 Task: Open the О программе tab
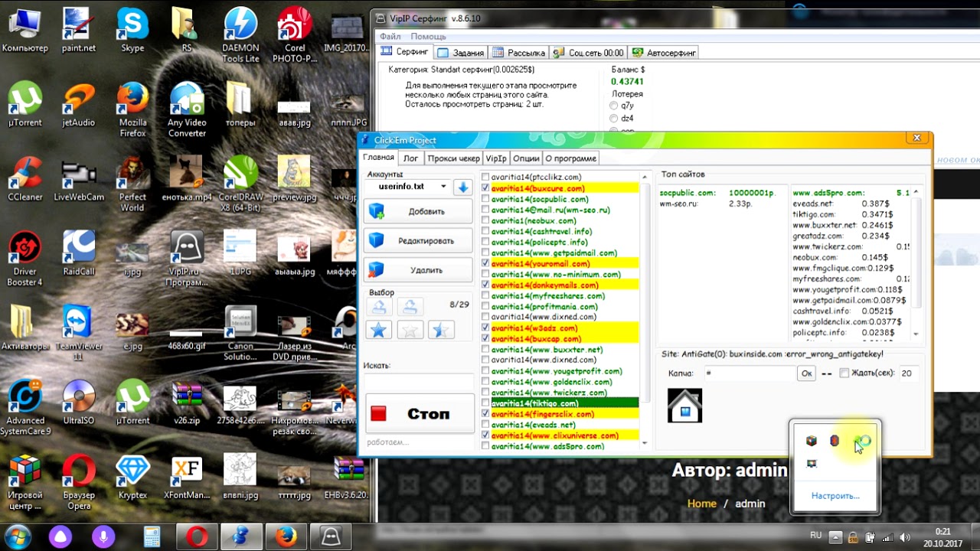[570, 158]
